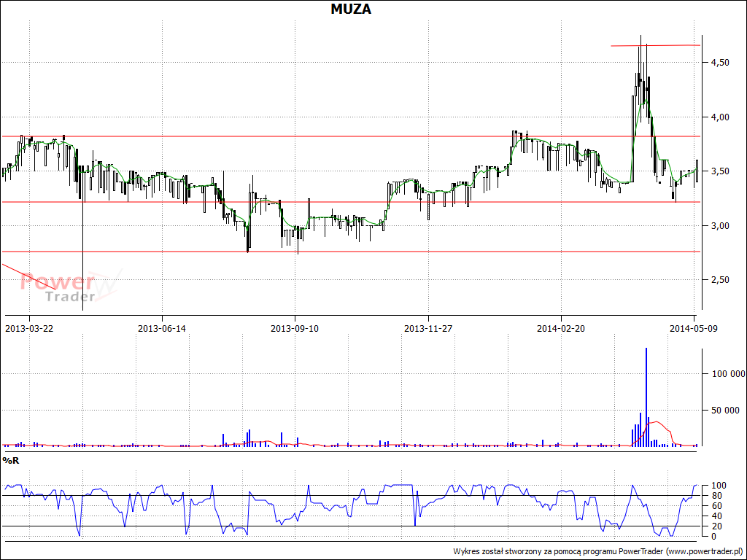Click the 50 000 volume axis label
The height and width of the screenshot is (560, 747).
tap(726, 410)
